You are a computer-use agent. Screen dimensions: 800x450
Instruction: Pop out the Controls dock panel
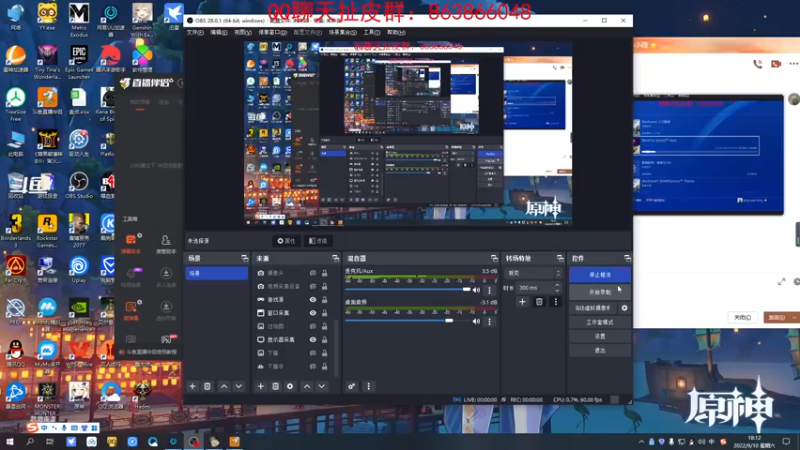627,259
